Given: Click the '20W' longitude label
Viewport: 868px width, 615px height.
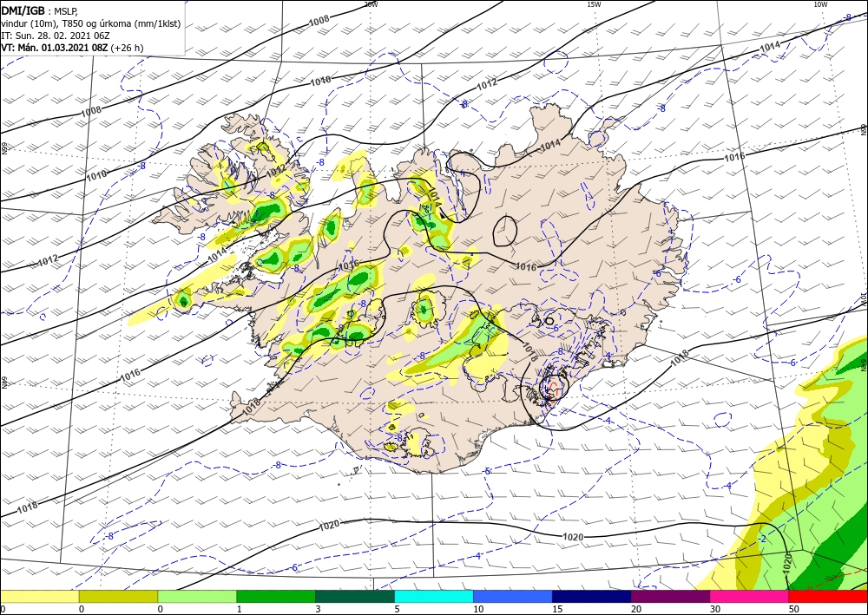Looking at the screenshot, I should (x=371, y=4).
